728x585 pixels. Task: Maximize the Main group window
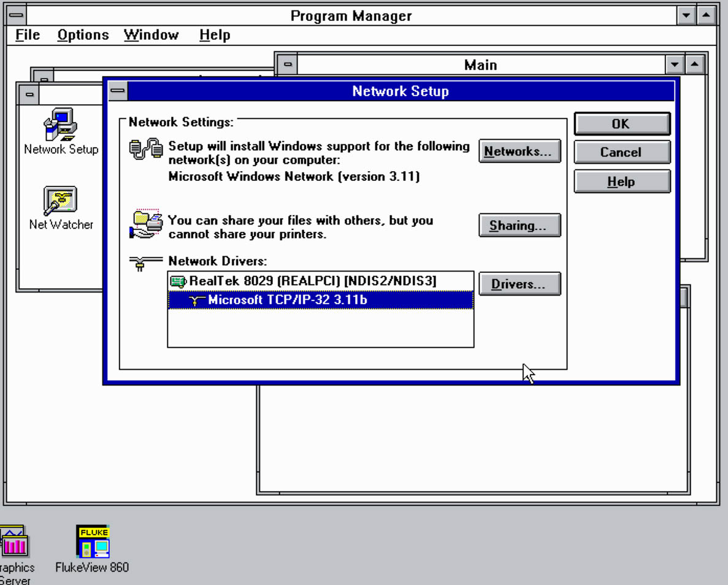point(694,64)
